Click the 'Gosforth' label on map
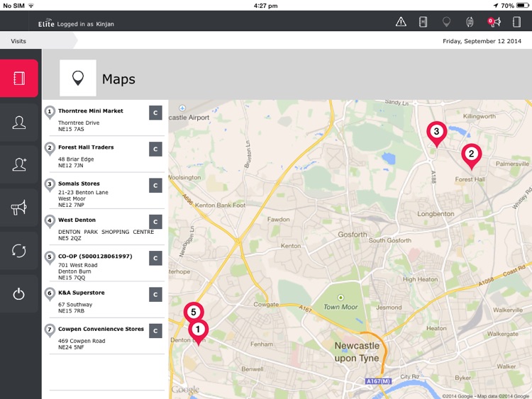This screenshot has width=532, height=399. pyautogui.click(x=352, y=235)
